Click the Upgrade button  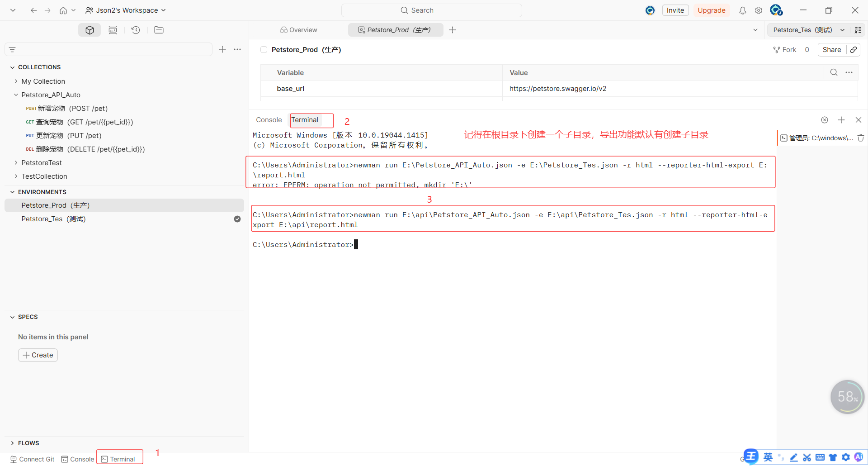[x=711, y=10]
